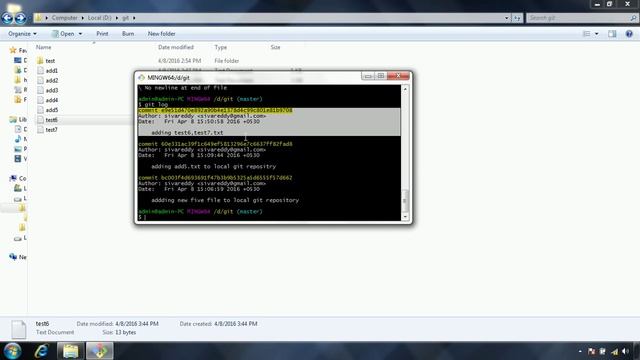Switch to File Explorer taskbar button
640x360 pixels.
70,351
